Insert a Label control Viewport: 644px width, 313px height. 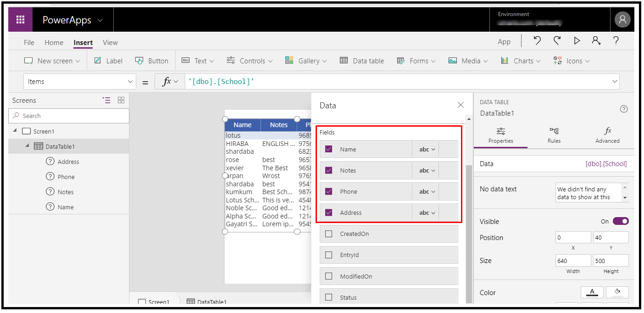coord(108,61)
